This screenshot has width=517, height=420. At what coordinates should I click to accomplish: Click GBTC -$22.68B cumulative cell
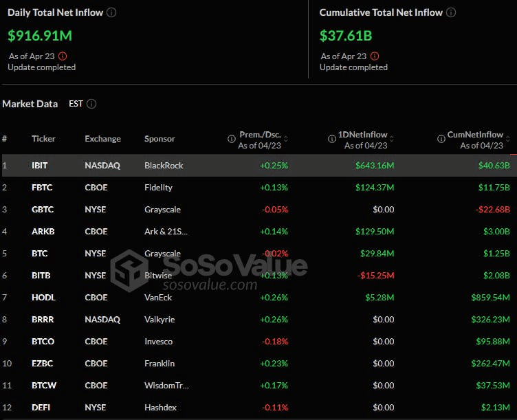pyautogui.click(x=493, y=210)
